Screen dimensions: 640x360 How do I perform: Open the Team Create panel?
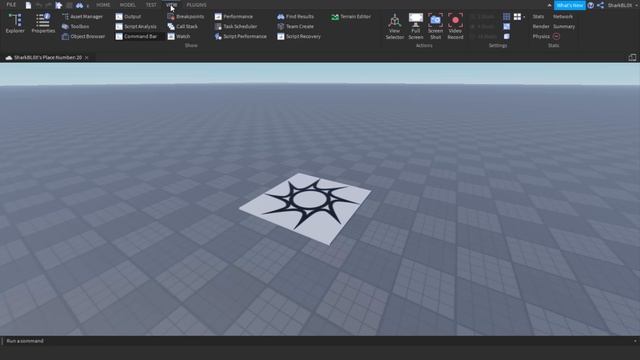296,27
